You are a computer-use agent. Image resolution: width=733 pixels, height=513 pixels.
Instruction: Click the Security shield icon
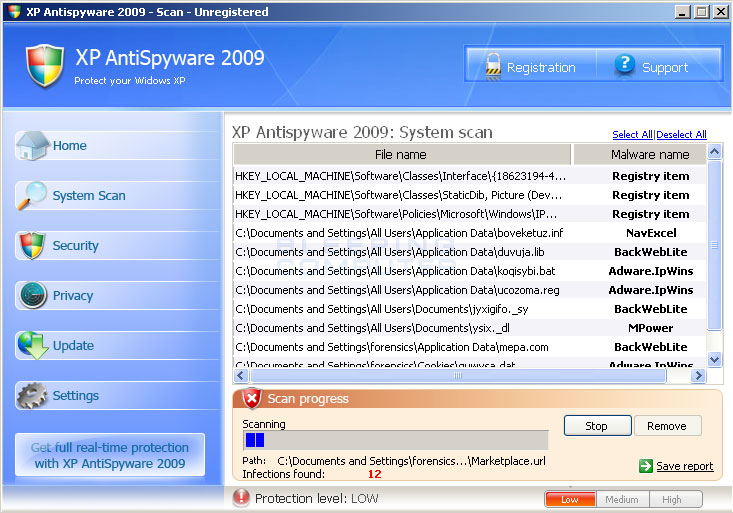32,245
